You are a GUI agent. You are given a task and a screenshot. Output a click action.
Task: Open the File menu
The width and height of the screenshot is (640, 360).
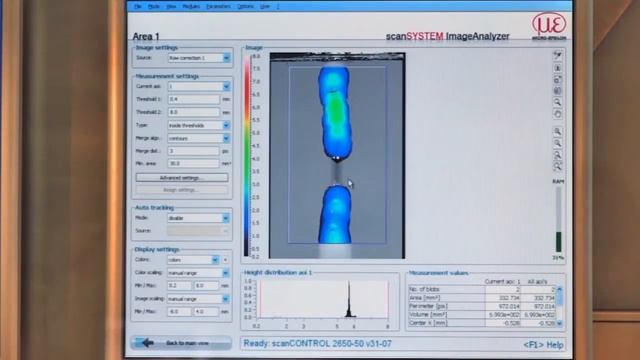tap(138, 7)
